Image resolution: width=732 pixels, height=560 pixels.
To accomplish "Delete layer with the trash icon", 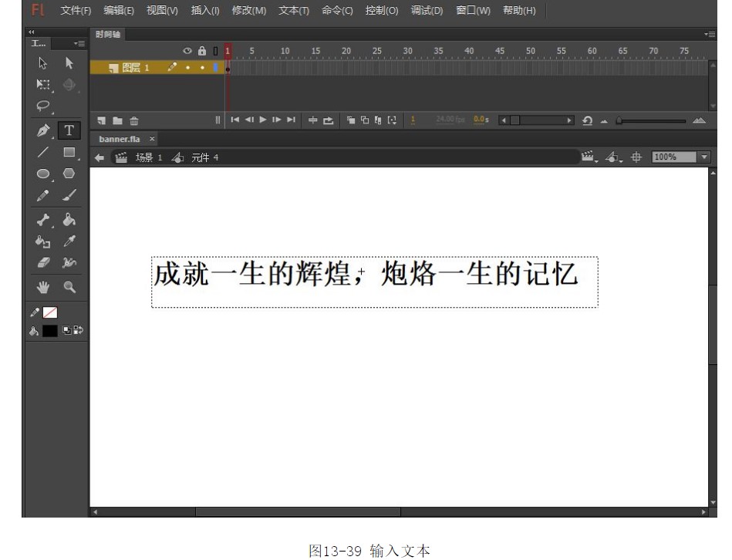I will coord(134,120).
